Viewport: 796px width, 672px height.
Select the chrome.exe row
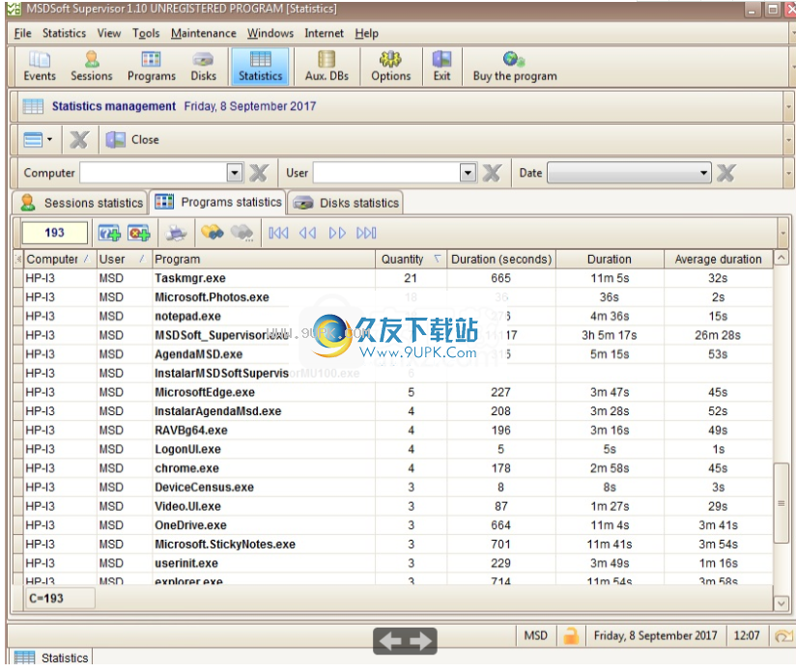pyautogui.click(x=399, y=468)
